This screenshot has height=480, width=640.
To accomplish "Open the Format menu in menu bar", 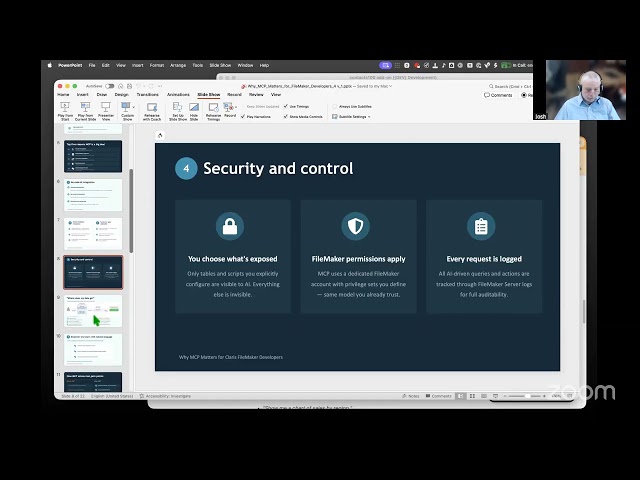I will [x=157, y=65].
